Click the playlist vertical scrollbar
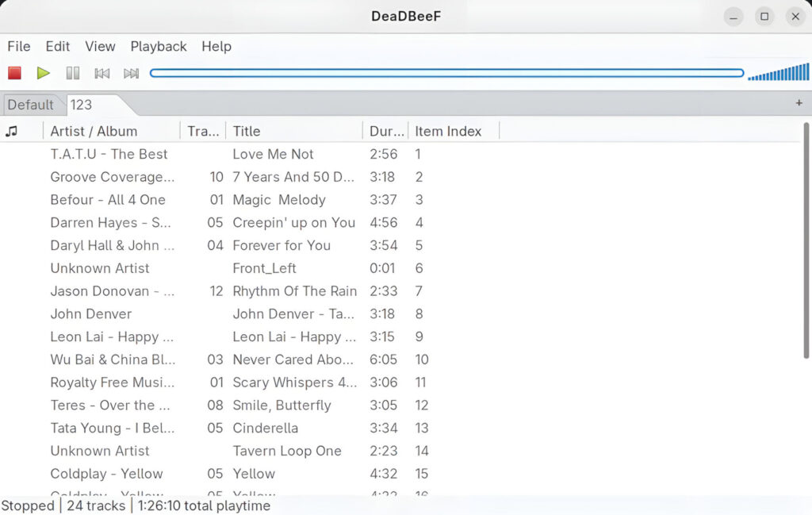Image resolution: width=812 pixels, height=515 pixels. (x=806, y=238)
